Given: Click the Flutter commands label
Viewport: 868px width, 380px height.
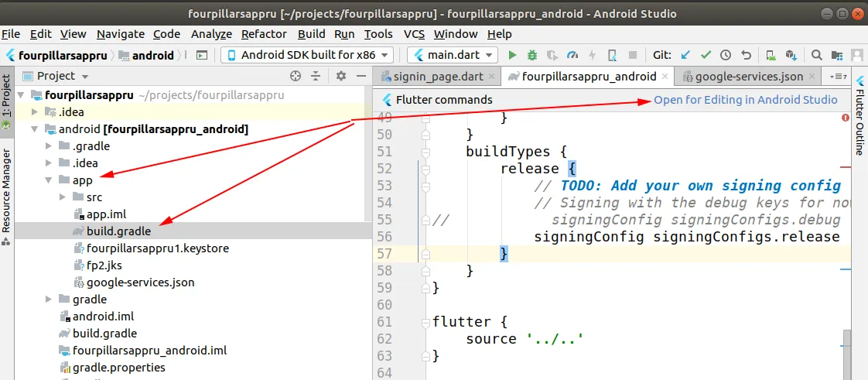Looking at the screenshot, I should pos(444,100).
